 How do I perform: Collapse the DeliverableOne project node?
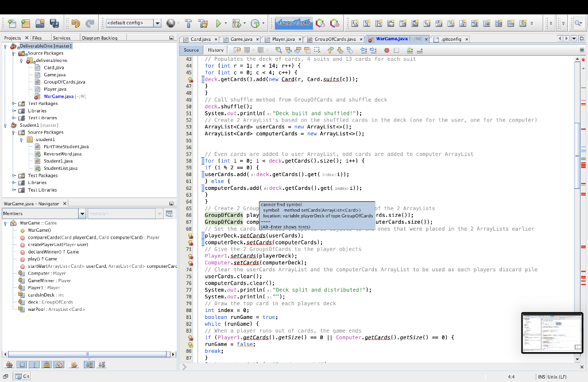(6, 46)
